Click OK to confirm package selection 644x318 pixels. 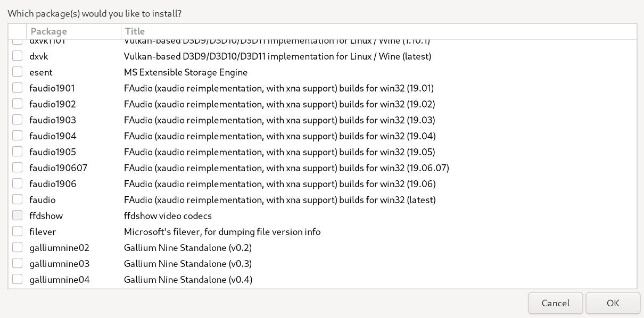tap(613, 303)
